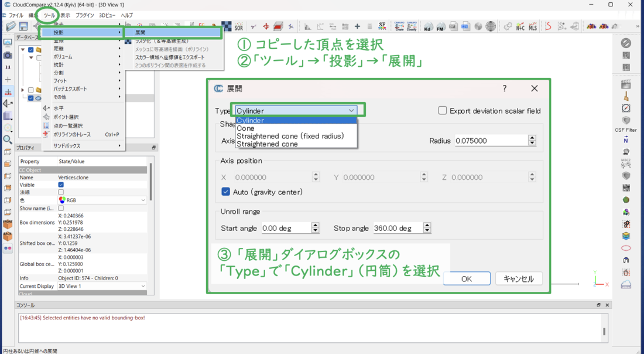This screenshot has width=644, height=354.
Task: Click the camera icon in left sidebar
Action: click(x=8, y=55)
